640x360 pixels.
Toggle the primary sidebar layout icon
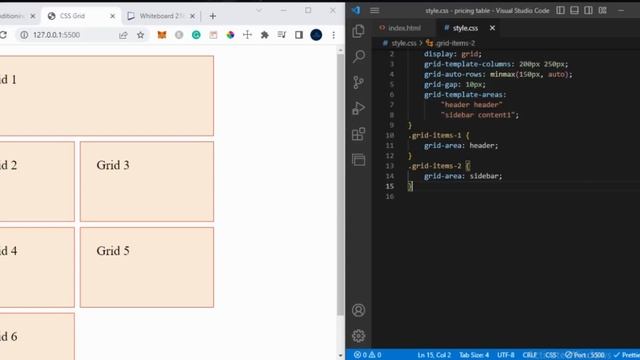pos(560,10)
